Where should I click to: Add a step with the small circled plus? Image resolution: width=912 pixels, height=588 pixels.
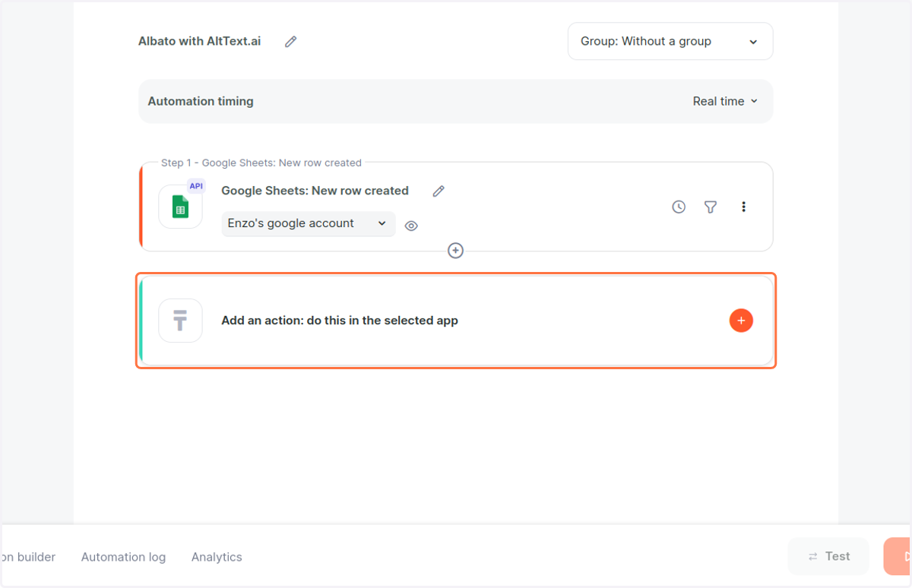click(455, 251)
